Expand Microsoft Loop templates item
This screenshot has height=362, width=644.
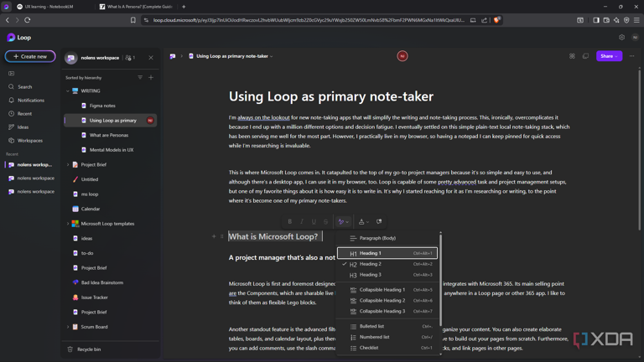click(x=68, y=224)
